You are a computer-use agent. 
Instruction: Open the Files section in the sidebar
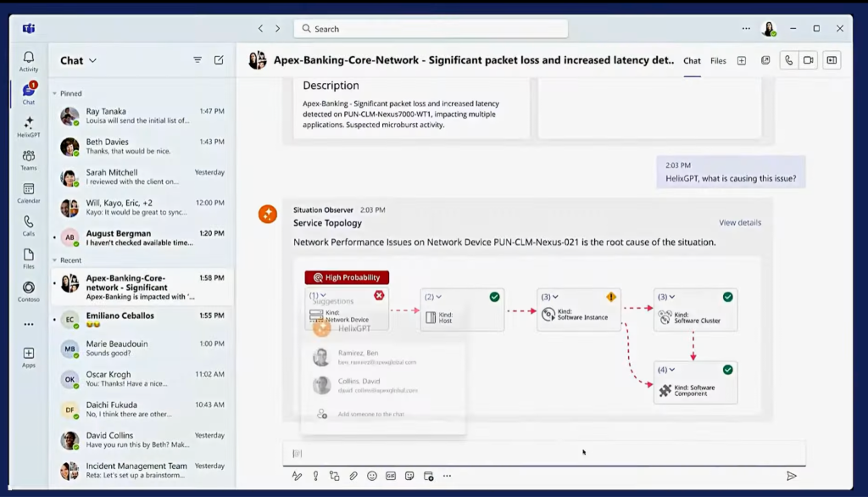point(29,259)
